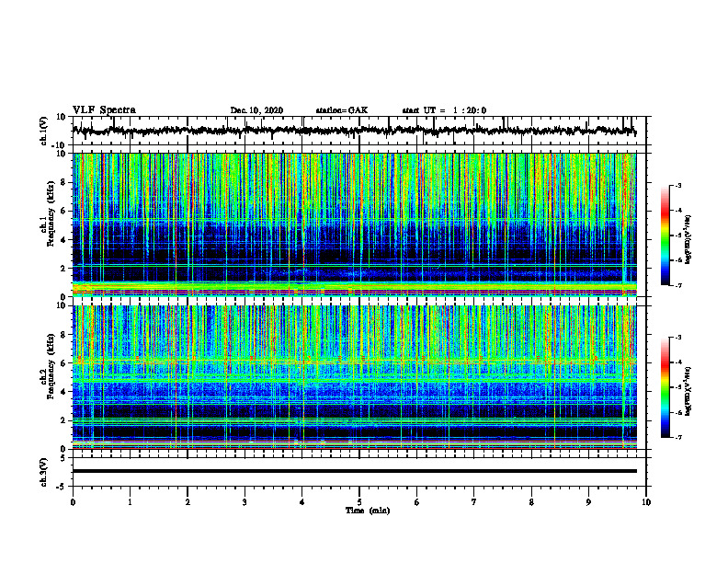Click the ch.1 voltage waveform trace
The width and height of the screenshot is (728, 563).
[354, 131]
